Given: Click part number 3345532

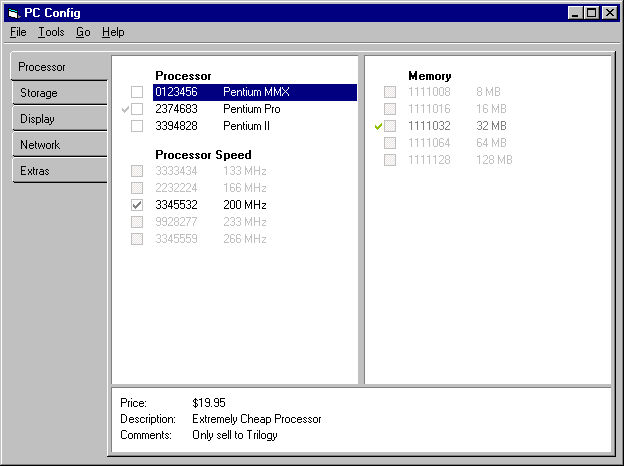Looking at the screenshot, I should pyautogui.click(x=176, y=205).
